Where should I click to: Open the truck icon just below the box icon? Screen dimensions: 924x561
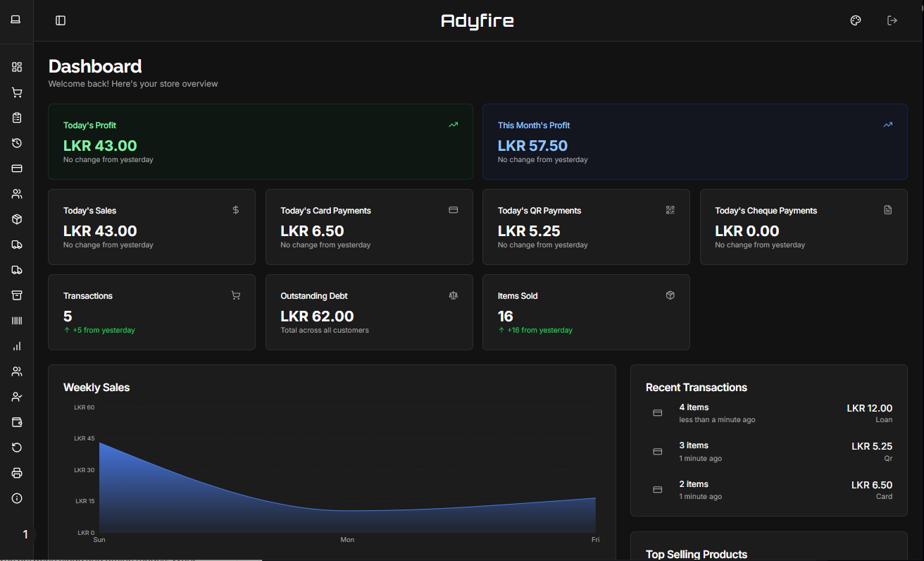(17, 245)
